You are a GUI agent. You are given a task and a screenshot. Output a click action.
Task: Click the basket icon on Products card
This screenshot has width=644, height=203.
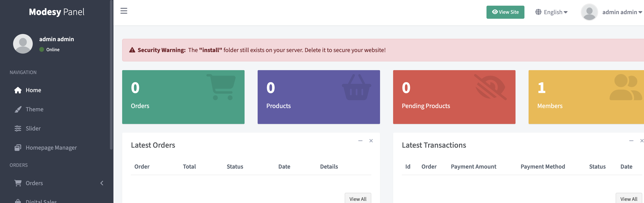pos(356,87)
